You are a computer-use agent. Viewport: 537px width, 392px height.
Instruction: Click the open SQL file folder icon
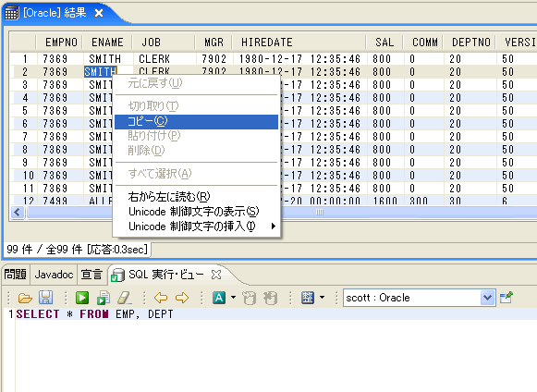pos(25,298)
